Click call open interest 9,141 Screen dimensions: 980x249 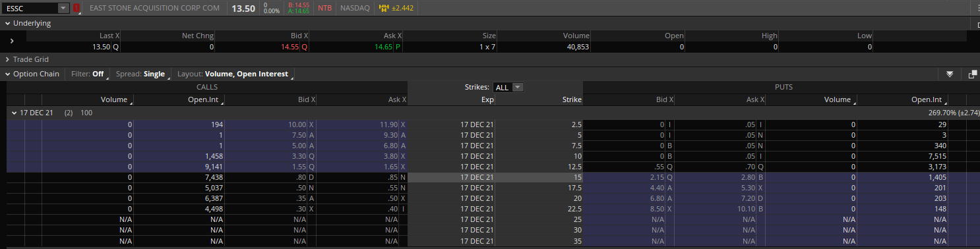click(213, 166)
